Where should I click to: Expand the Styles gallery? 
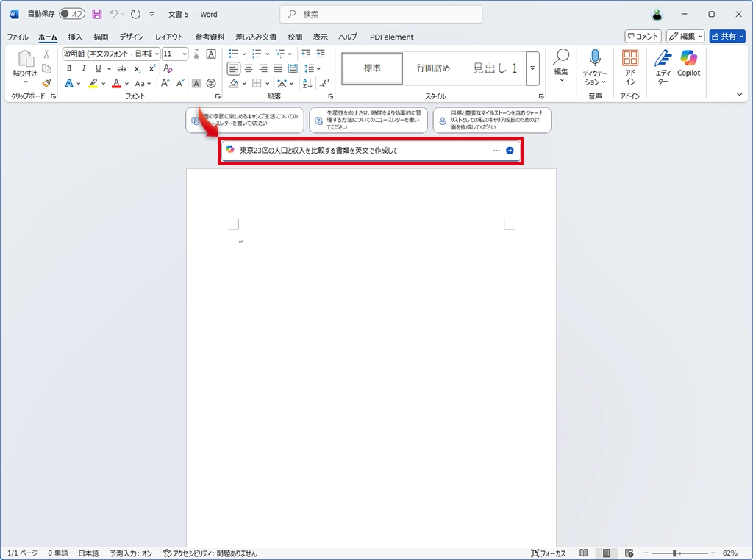tap(532, 68)
